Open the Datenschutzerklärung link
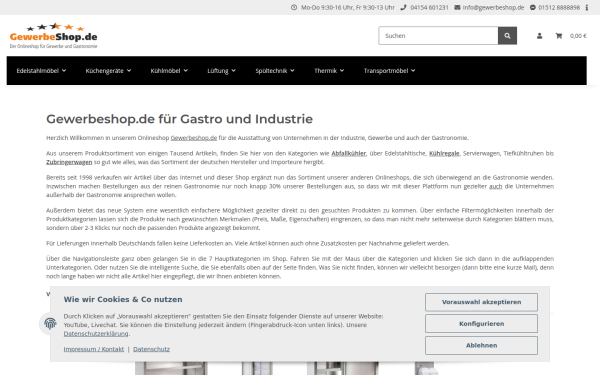Viewport: 600px width, 375px height. click(96, 334)
